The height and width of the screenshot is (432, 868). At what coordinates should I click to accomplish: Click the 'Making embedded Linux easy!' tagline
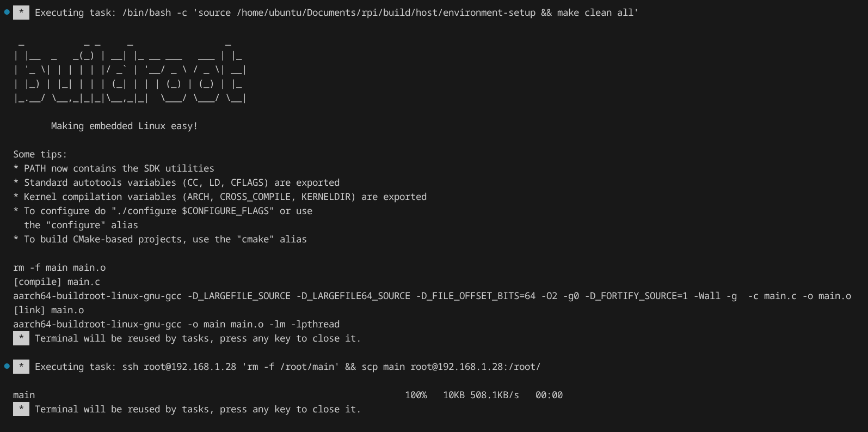[x=124, y=126]
